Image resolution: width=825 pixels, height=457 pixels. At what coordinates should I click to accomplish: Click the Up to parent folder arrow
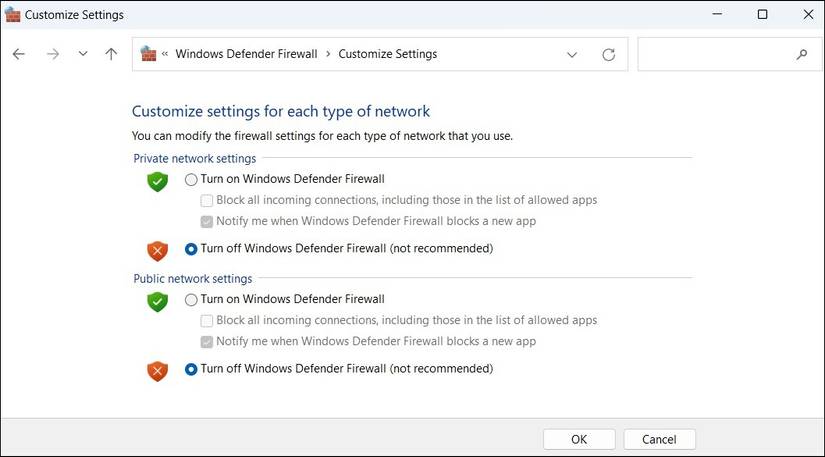[x=111, y=54]
